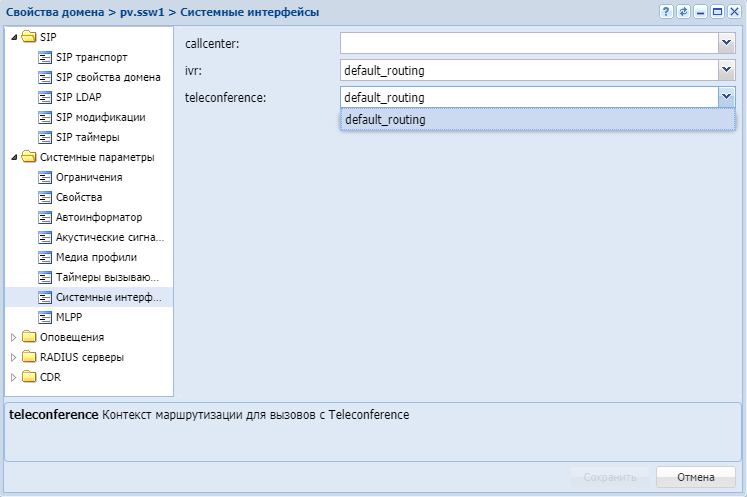Expand the Оповещения tree node
Viewport: 747px width, 497px height.
click(x=14, y=337)
